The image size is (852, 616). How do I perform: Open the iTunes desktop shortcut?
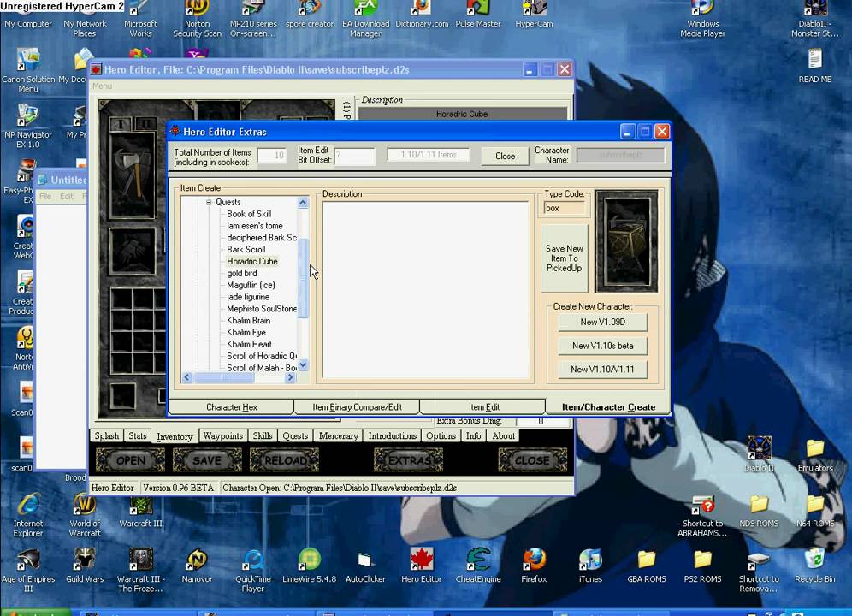(x=590, y=566)
